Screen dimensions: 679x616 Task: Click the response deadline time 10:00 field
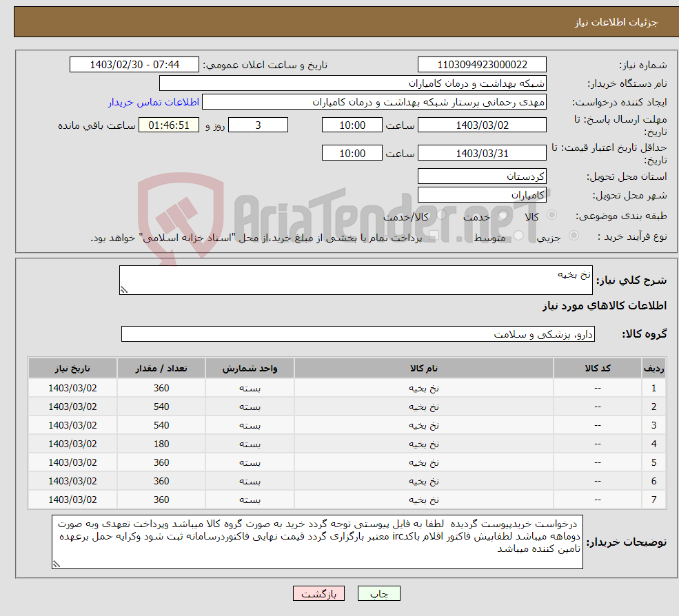[x=352, y=125]
